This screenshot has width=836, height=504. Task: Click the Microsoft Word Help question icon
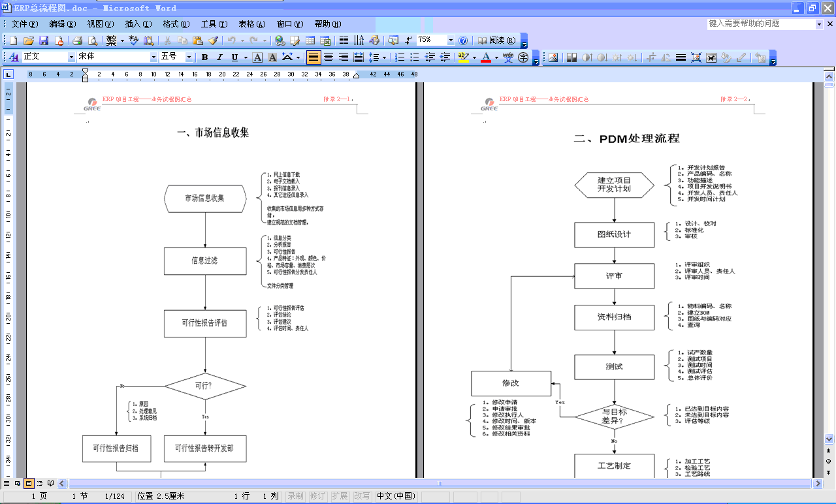[x=463, y=40]
